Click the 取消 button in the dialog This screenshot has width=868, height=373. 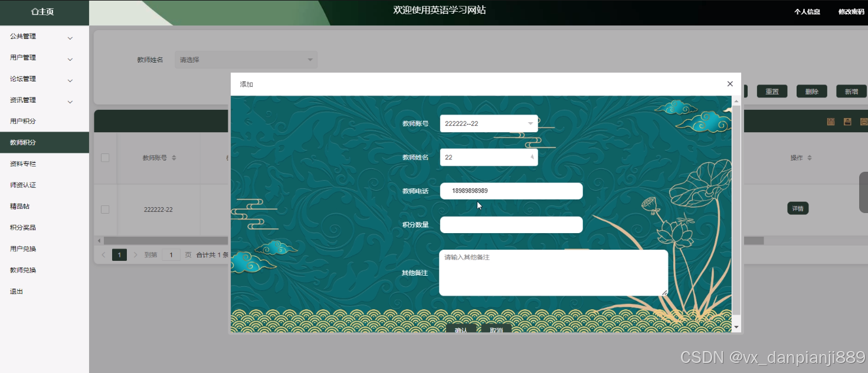pos(496,329)
